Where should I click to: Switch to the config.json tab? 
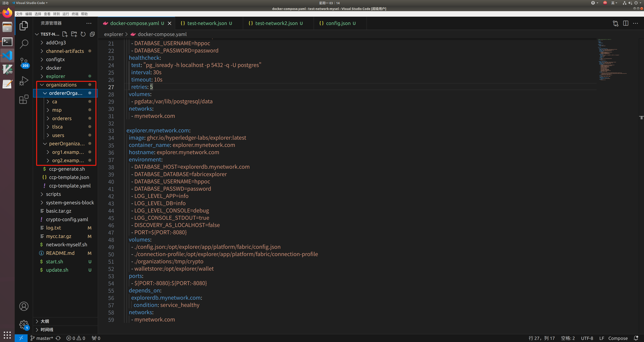point(340,23)
